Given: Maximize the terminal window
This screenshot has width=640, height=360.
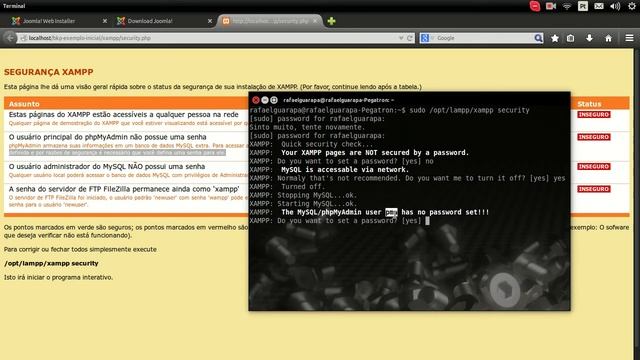Looking at the screenshot, I should 274,100.
